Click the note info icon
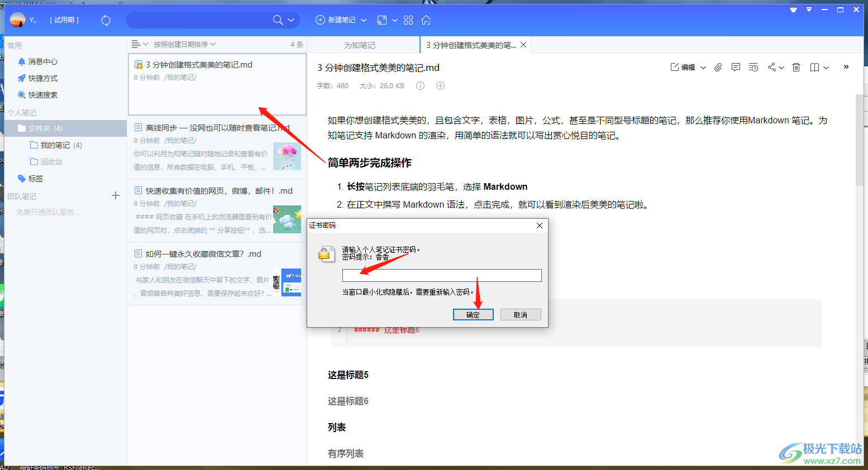 click(x=421, y=85)
